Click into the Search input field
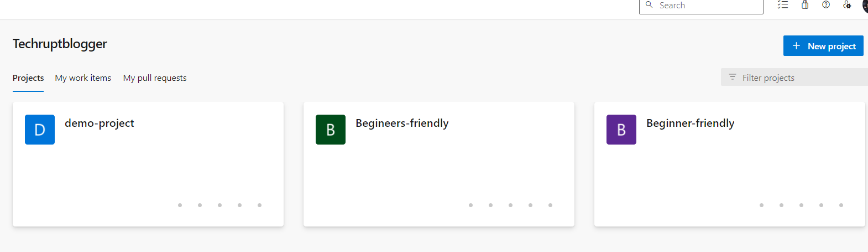Image resolution: width=868 pixels, height=252 pixels. point(708,6)
